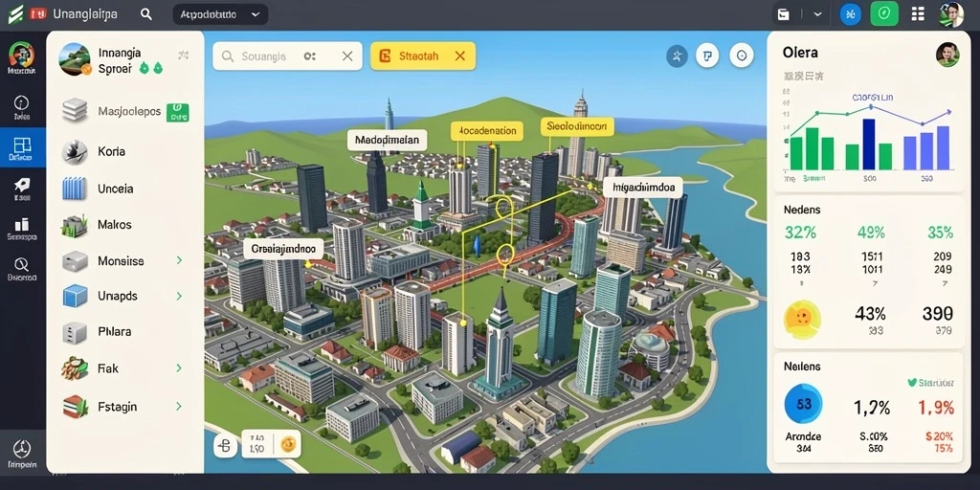The image size is (980, 490).
Task: Click the 49% value under Nedens
Action: tap(871, 233)
